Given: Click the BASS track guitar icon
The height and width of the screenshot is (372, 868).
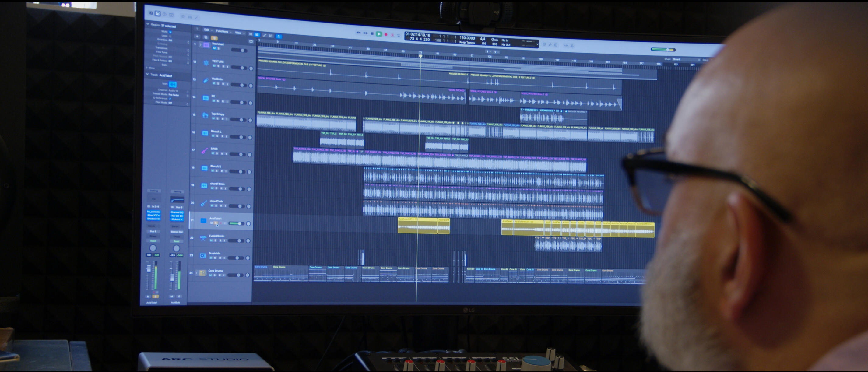Looking at the screenshot, I should pyautogui.click(x=204, y=150).
